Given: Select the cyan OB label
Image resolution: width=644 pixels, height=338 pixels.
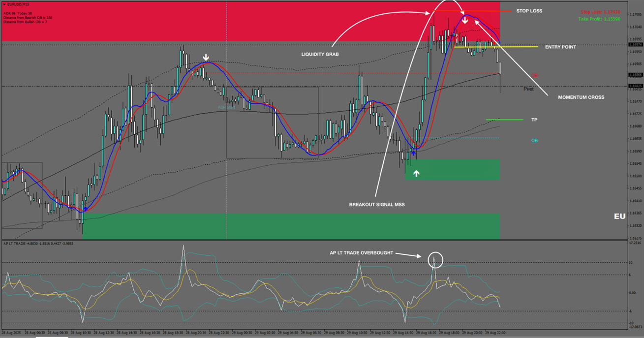Looking at the screenshot, I should pos(534,141).
